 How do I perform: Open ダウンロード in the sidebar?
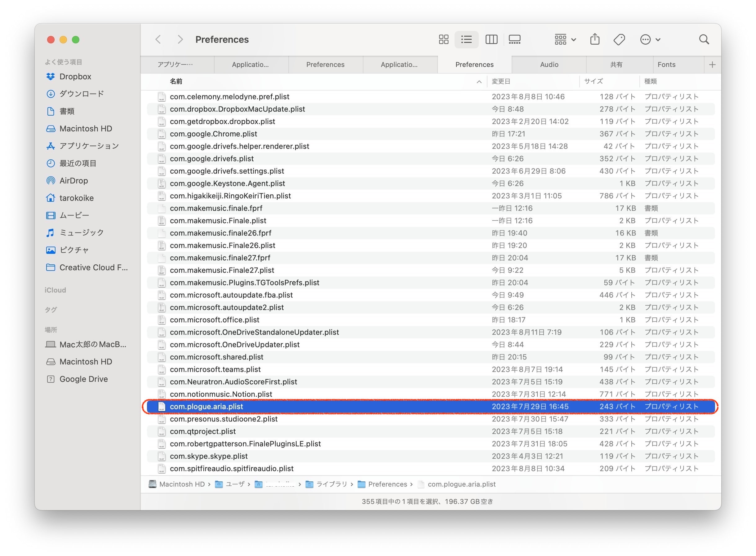[75, 94]
